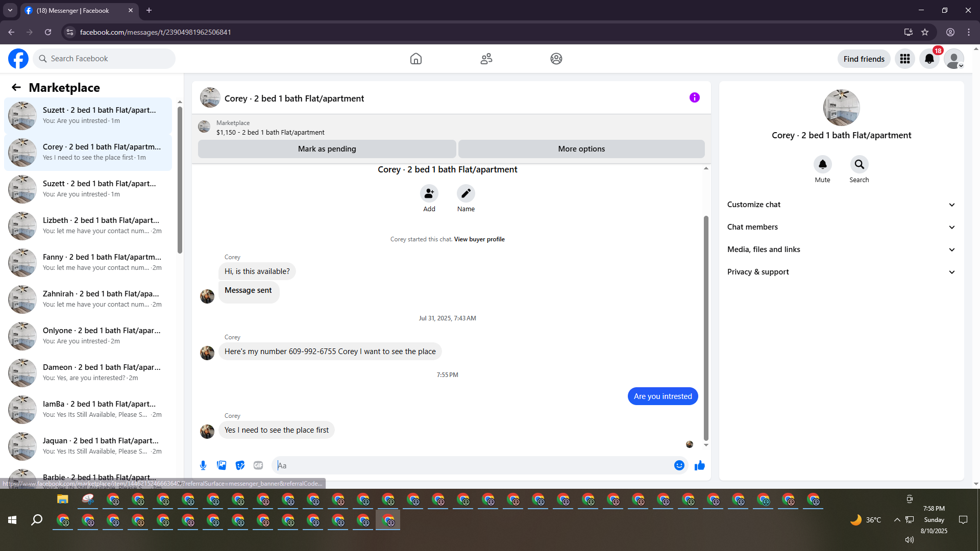Open the sticker picker icon
980x551 pixels.
tap(240, 465)
